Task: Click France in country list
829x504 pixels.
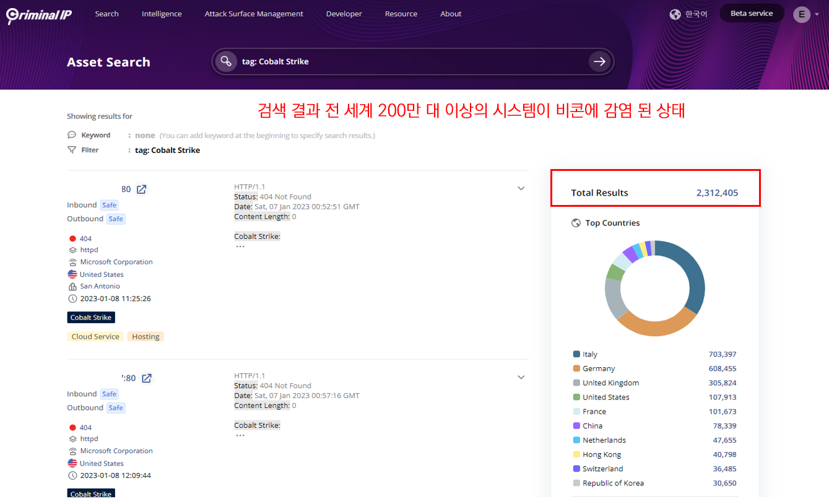Action: (594, 411)
